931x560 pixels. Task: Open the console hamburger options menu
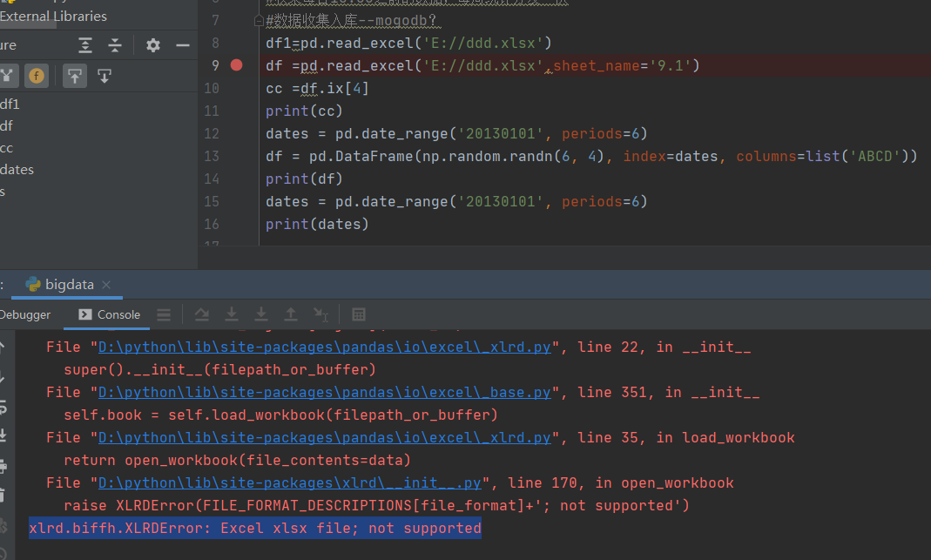coord(164,314)
